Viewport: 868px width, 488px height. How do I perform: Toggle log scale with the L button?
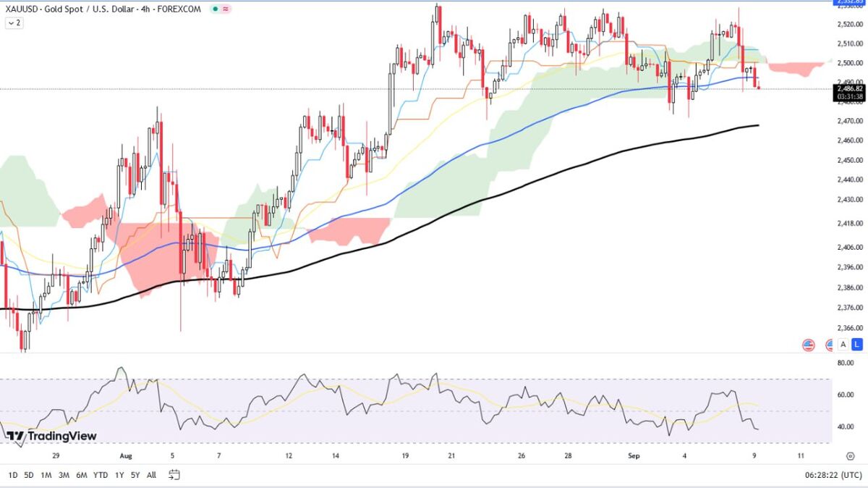[x=856, y=345]
